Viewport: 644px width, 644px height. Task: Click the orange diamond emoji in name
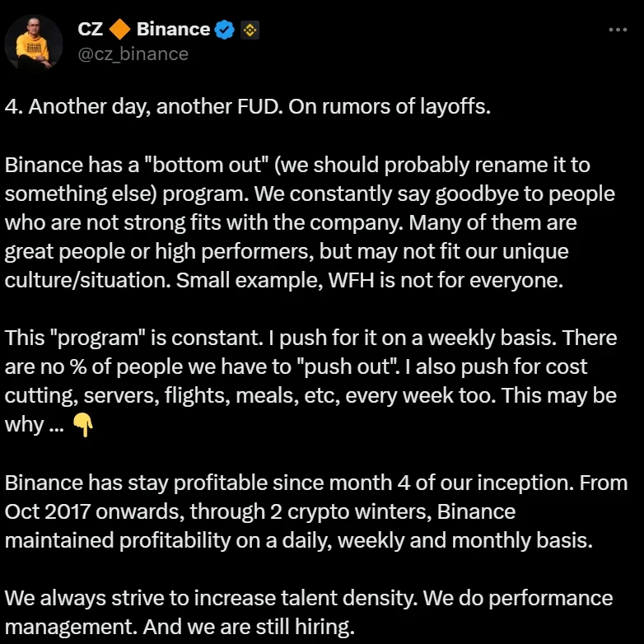pos(119,29)
